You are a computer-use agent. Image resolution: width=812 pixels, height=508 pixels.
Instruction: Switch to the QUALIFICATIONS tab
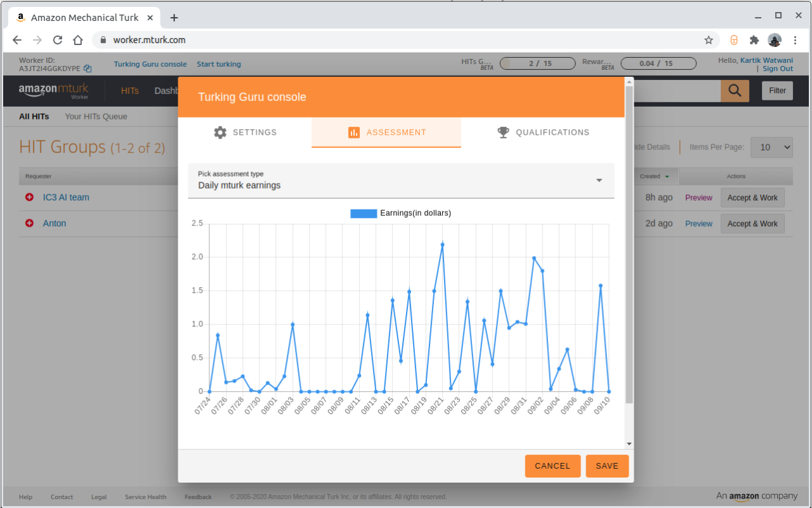click(x=543, y=133)
